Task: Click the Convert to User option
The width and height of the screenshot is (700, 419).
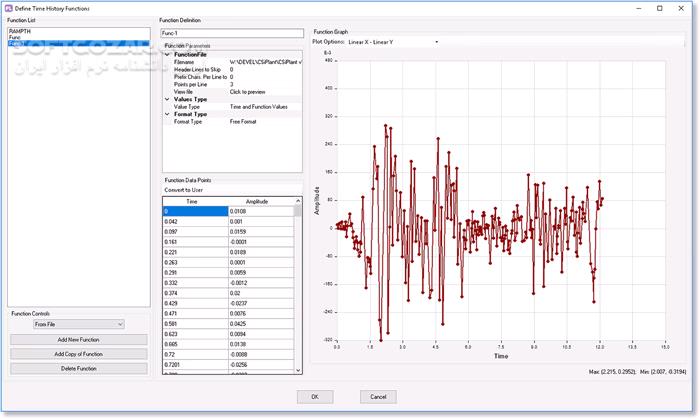Action: [x=184, y=189]
